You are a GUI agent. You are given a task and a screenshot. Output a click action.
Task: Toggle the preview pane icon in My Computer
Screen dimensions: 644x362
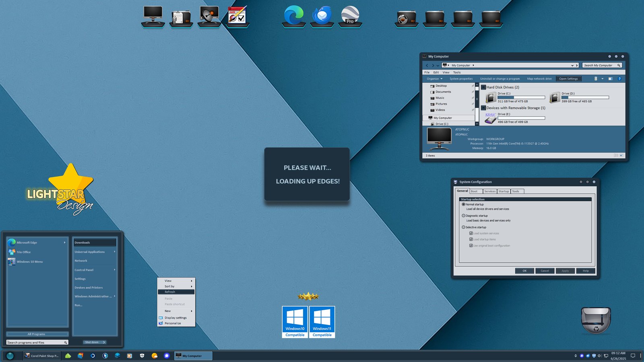point(610,79)
